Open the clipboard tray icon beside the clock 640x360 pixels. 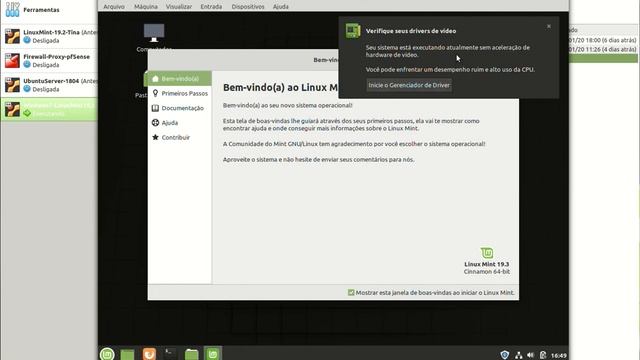point(543,355)
